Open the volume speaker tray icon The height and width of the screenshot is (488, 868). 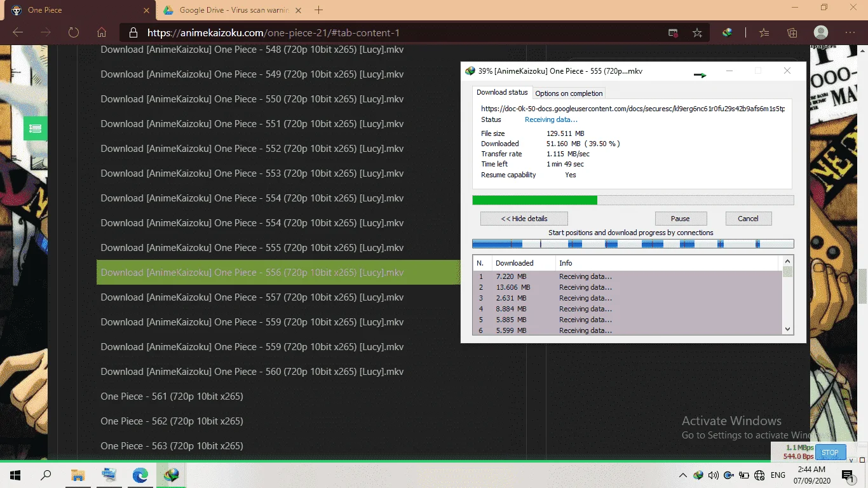(713, 475)
